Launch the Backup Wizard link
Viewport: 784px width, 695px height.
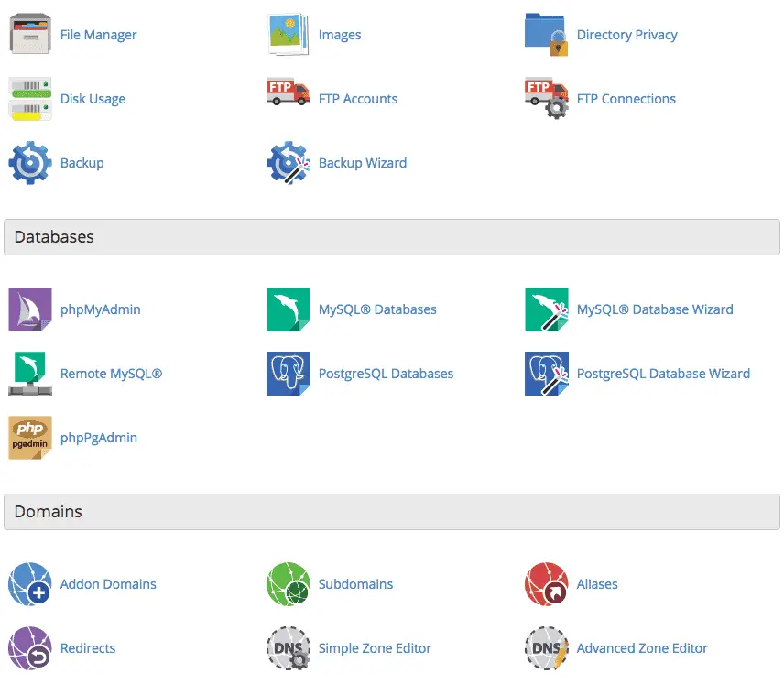[363, 163]
